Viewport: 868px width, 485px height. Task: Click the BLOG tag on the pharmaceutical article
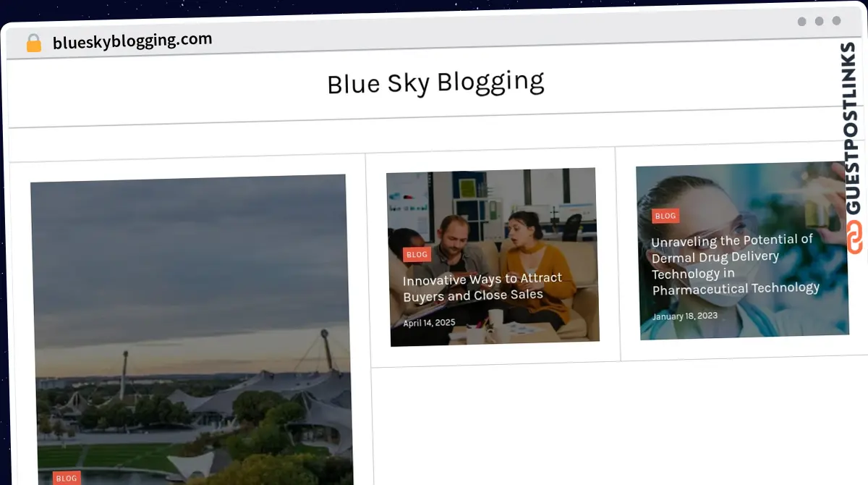pos(665,216)
